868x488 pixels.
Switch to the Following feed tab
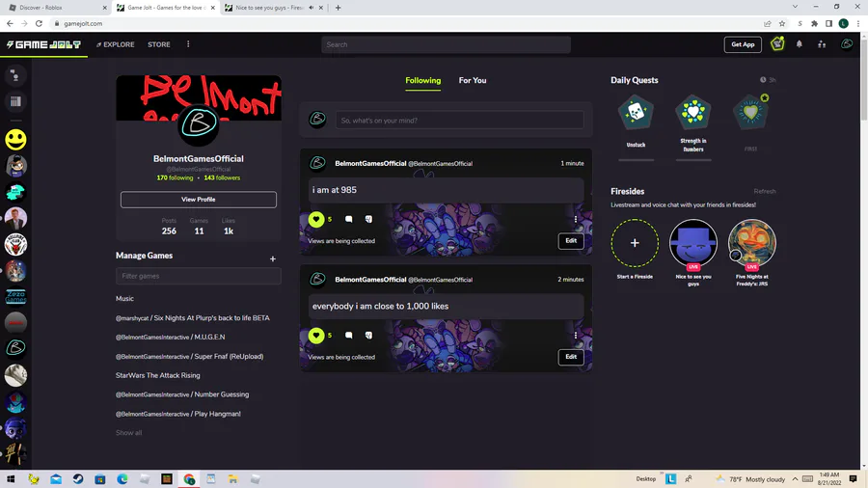tap(423, 81)
